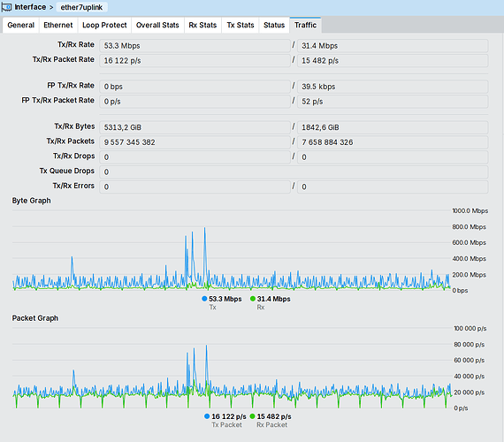Open the Loop Protect tab
The image size is (504, 442).
click(x=104, y=25)
